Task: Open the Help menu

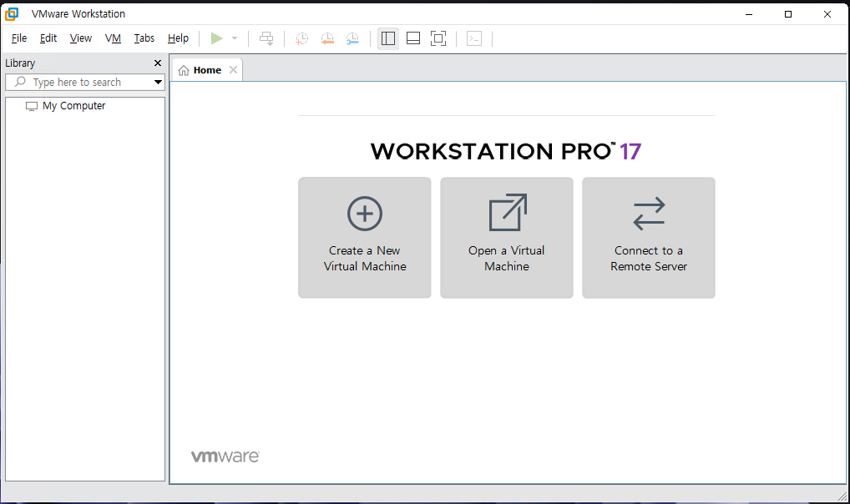Action: [x=178, y=38]
